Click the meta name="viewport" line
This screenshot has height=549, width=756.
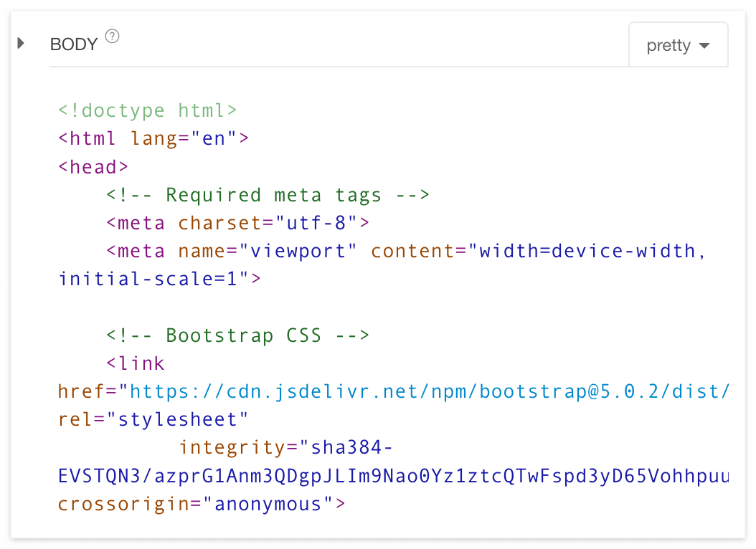(406, 251)
